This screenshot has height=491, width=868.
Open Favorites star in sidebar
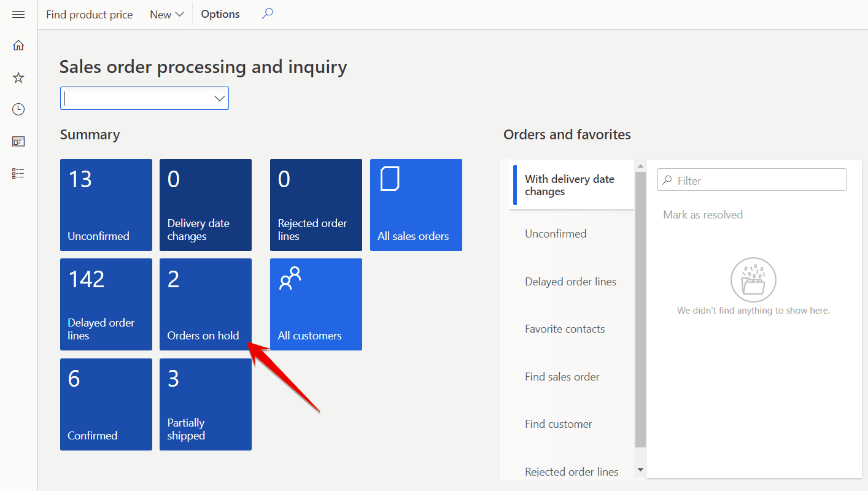click(x=18, y=77)
